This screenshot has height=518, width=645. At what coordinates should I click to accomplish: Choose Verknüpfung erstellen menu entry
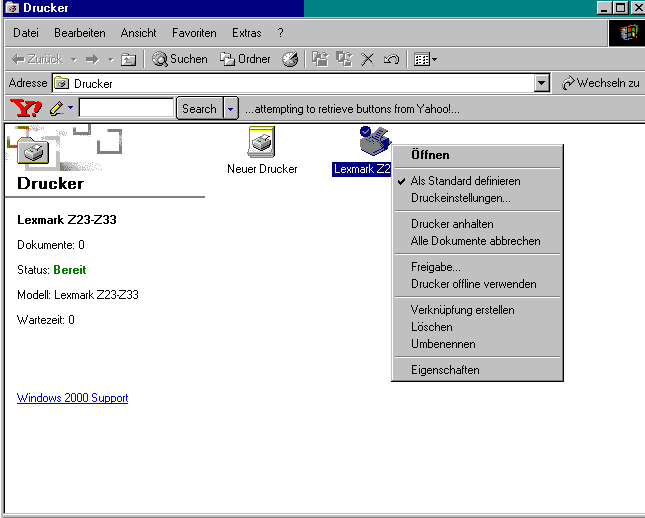pos(477,310)
